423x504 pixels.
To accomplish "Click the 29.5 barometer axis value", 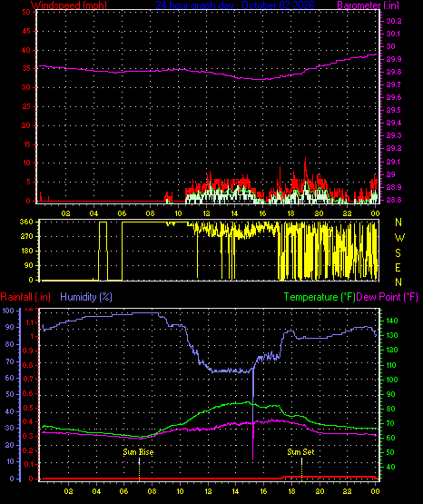I will click(394, 110).
